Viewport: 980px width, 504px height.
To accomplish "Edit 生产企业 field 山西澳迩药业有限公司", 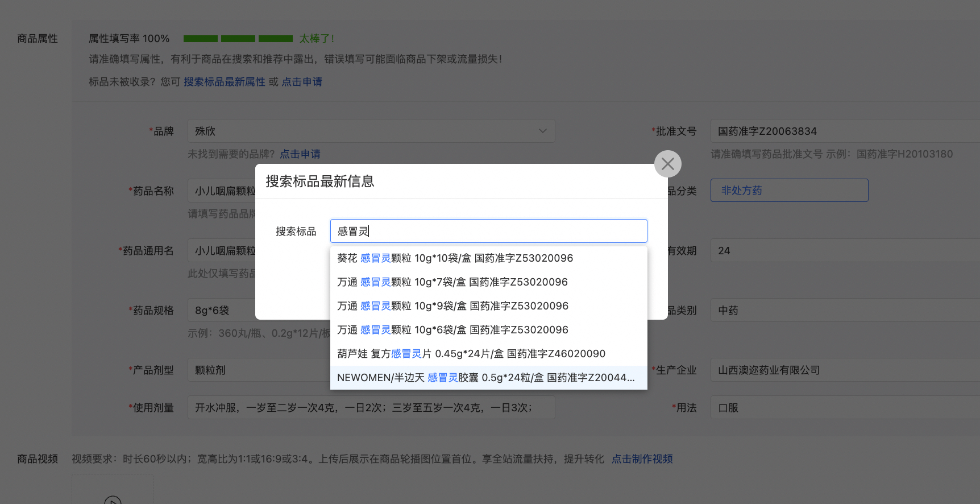I will pos(845,370).
